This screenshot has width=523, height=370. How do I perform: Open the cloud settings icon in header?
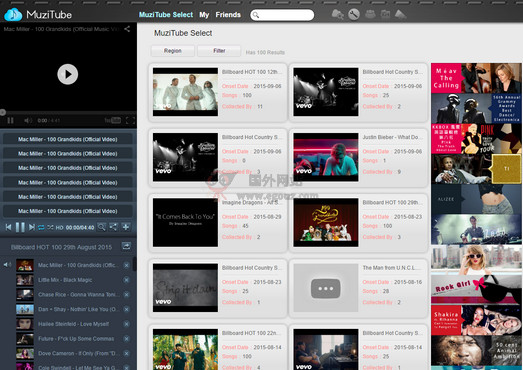click(338, 14)
